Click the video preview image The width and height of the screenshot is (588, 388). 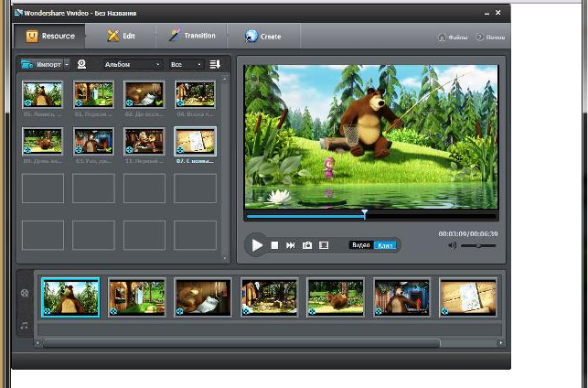pyautogui.click(x=371, y=136)
